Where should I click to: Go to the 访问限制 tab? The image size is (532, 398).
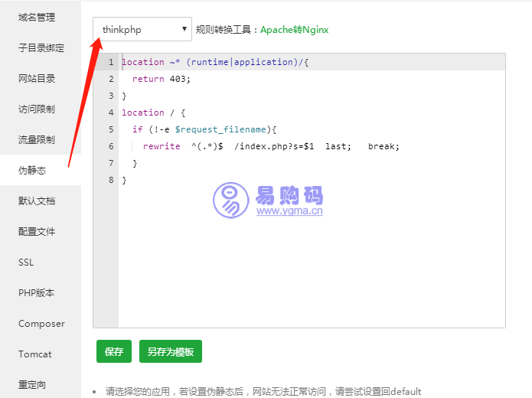[37, 109]
